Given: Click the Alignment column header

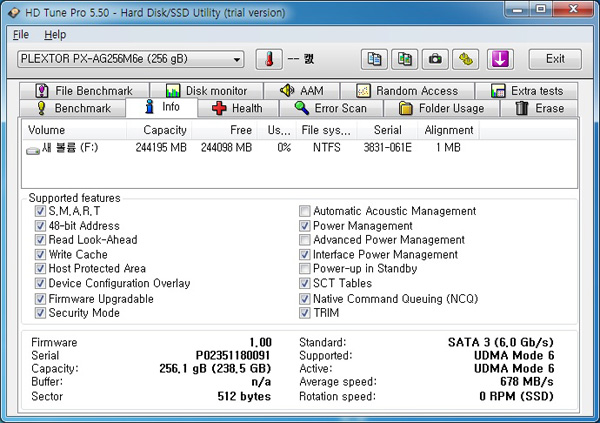Looking at the screenshot, I should point(448,130).
